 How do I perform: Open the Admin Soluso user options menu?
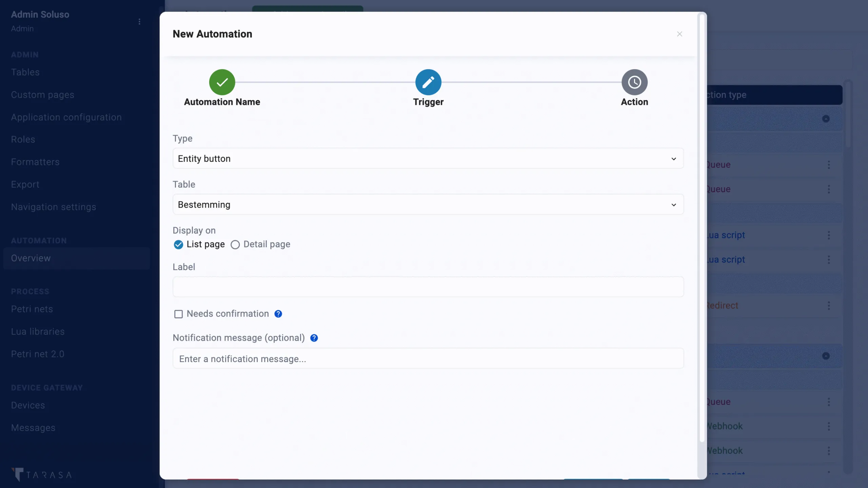pos(139,22)
